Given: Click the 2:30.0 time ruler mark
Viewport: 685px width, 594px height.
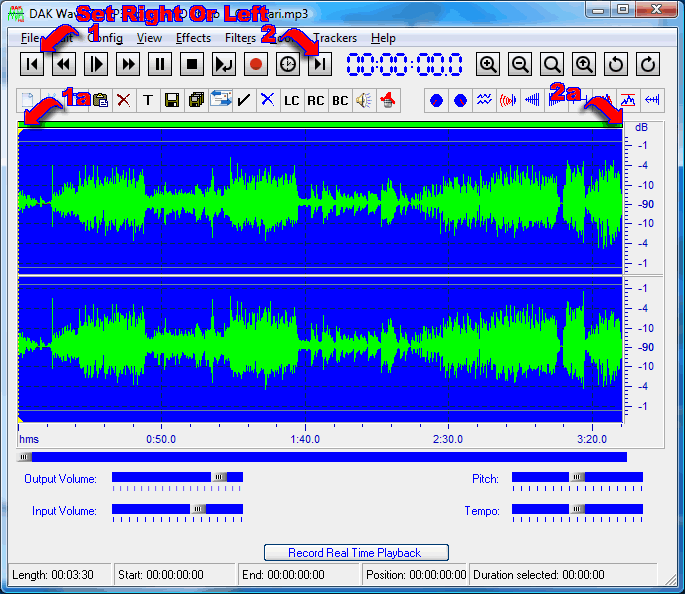Looking at the screenshot, I should coord(448,439).
